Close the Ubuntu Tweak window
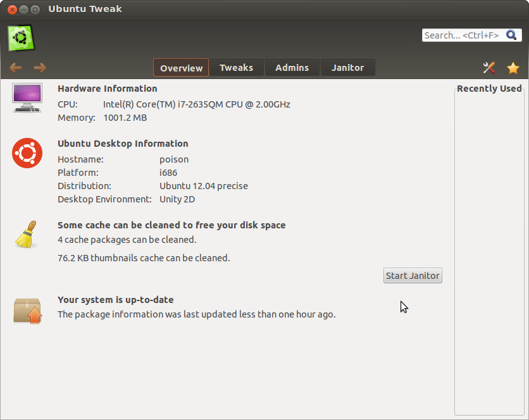This screenshot has width=529, height=420. pos(12,9)
